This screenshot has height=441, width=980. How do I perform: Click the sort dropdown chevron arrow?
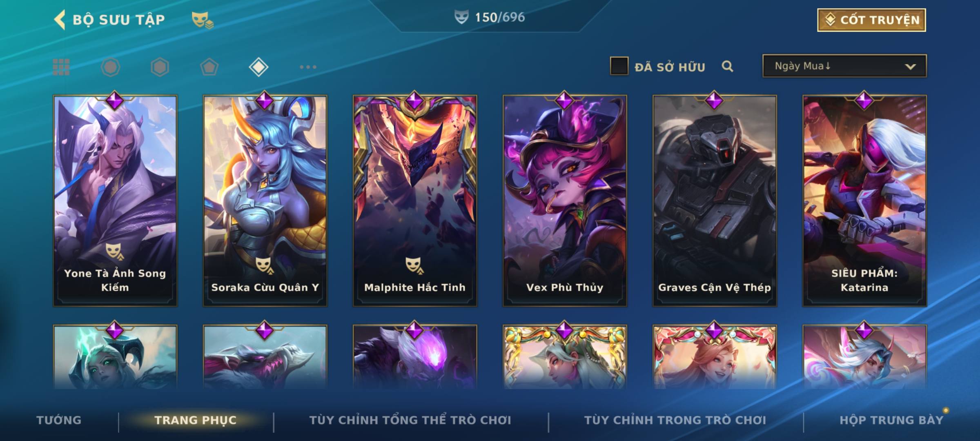pyautogui.click(x=910, y=67)
